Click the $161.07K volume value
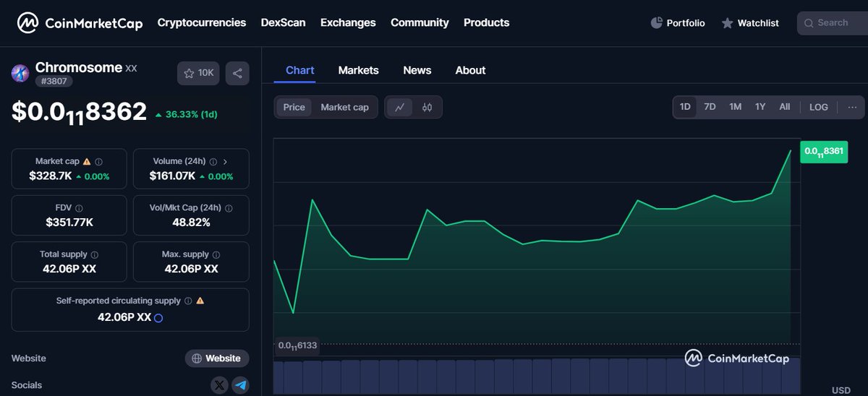868x396 pixels. tap(172, 176)
